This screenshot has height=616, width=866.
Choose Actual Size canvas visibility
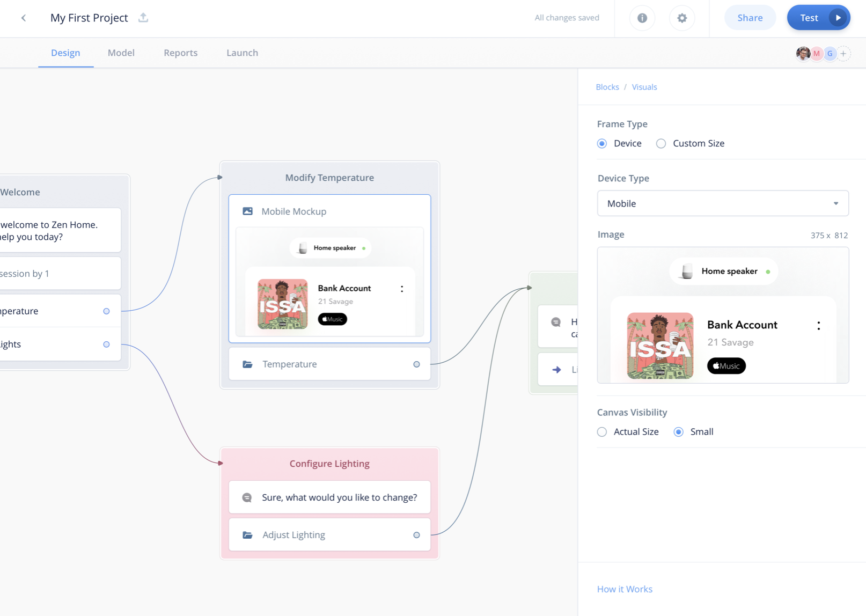point(602,432)
